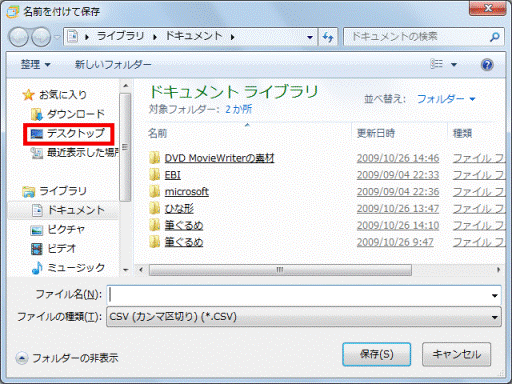The width and height of the screenshot is (512, 384).
Task: Click the horizontal scrollbar thumb in file list
Action: pyautogui.click(x=280, y=270)
